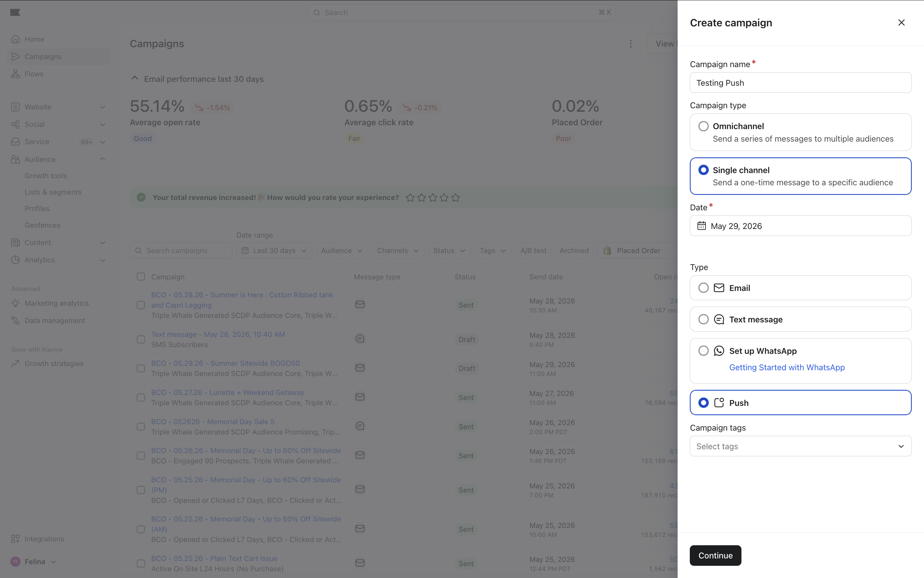Toggle the A/B test filter button
This screenshot has height=578, width=924.
[534, 250]
